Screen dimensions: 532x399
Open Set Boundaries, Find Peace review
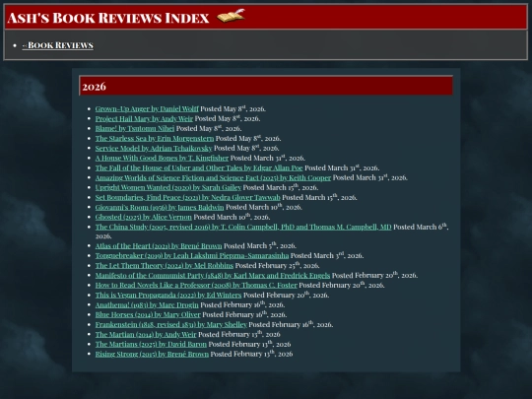coord(187,197)
